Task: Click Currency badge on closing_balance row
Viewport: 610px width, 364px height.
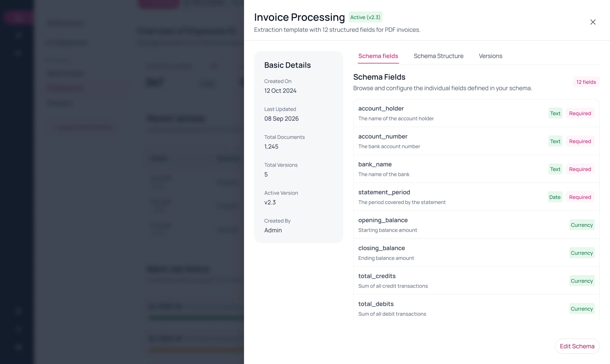Action: pos(582,253)
